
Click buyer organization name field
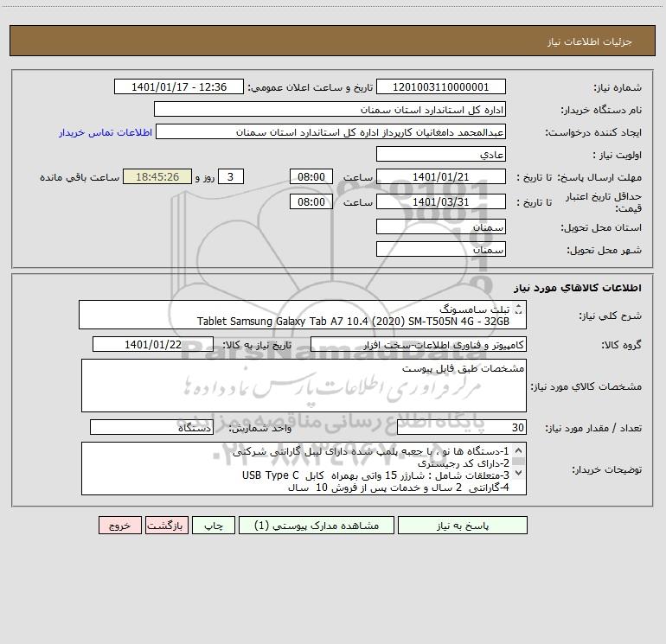click(x=330, y=109)
